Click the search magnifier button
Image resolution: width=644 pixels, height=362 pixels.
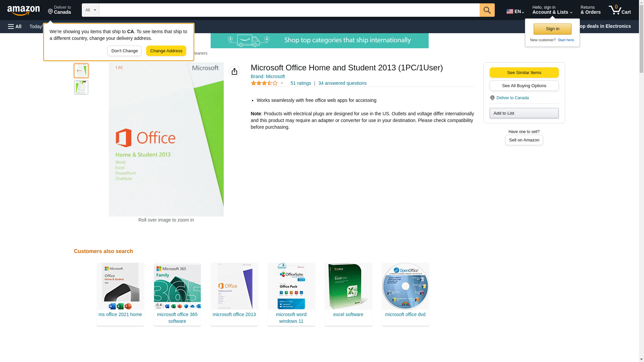tap(487, 10)
